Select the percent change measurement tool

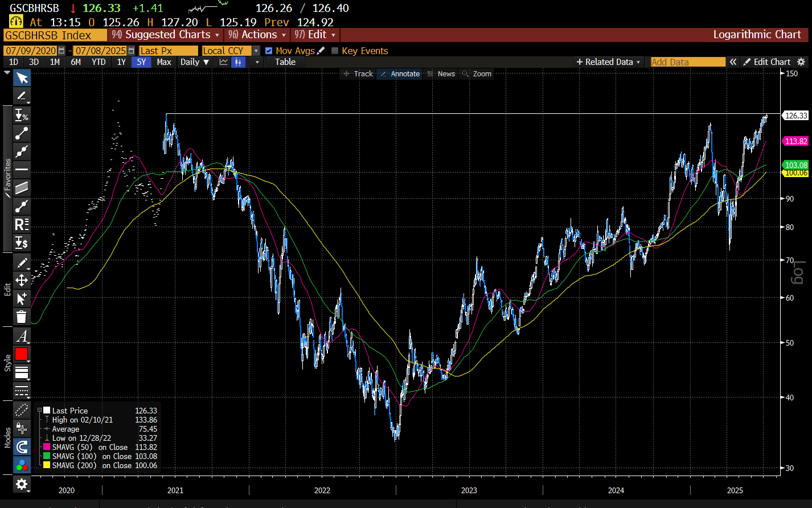coord(22,115)
